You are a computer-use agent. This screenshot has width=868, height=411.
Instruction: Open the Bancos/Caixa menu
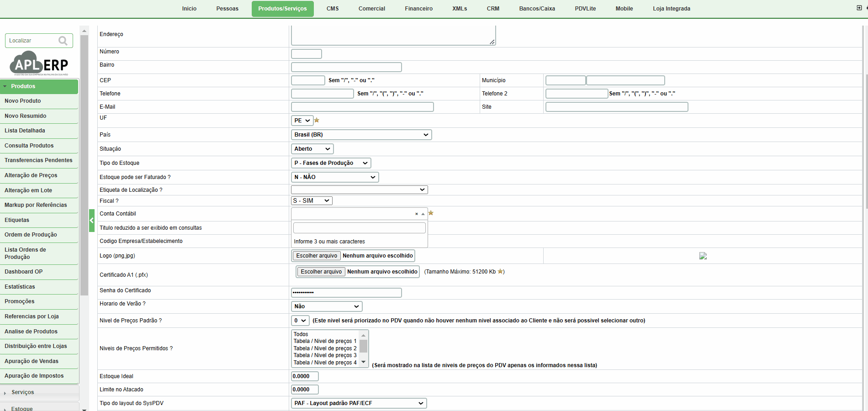coord(537,9)
